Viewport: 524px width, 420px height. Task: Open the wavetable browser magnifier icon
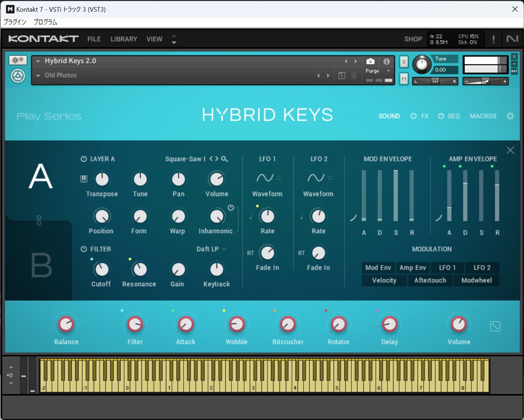point(224,159)
